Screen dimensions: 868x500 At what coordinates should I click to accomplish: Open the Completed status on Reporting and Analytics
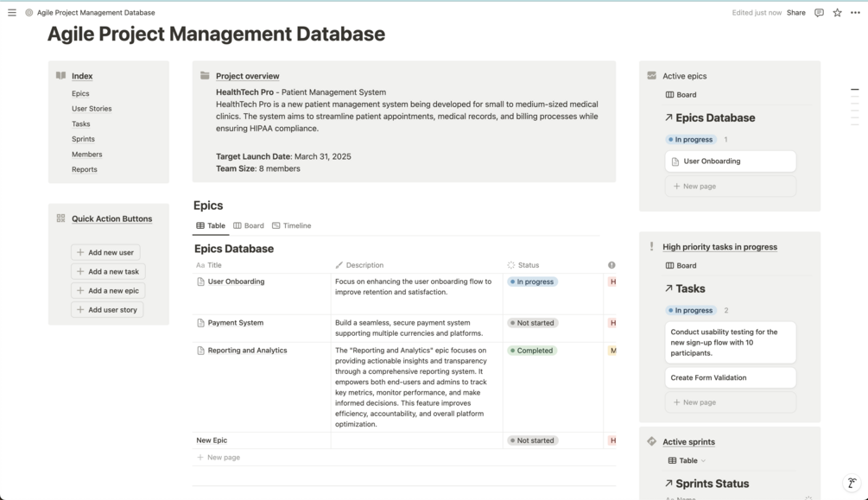coord(531,351)
